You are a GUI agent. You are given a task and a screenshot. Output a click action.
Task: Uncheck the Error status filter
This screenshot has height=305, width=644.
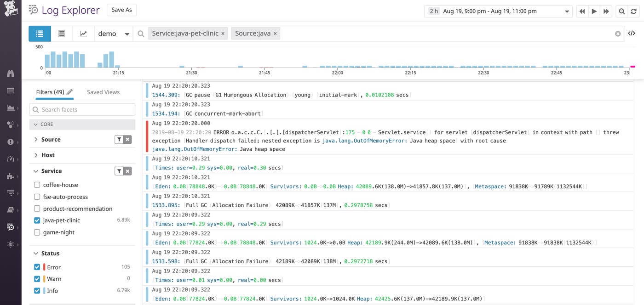pos(37,267)
